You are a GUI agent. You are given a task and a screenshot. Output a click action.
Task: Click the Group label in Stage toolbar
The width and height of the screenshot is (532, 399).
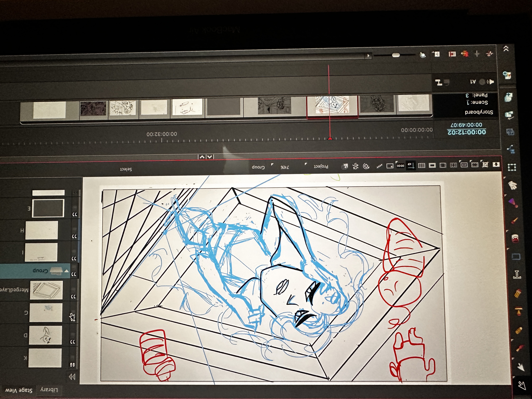(x=258, y=167)
